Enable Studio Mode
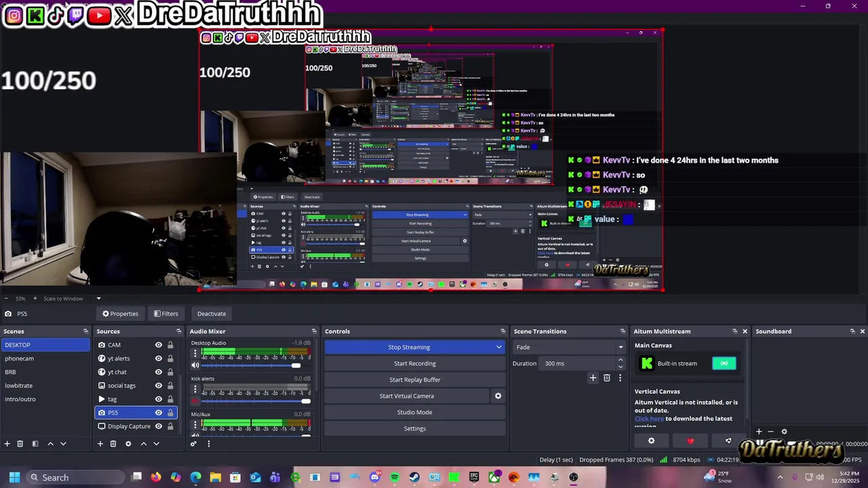Viewport: 868px width, 488px height. coord(414,412)
